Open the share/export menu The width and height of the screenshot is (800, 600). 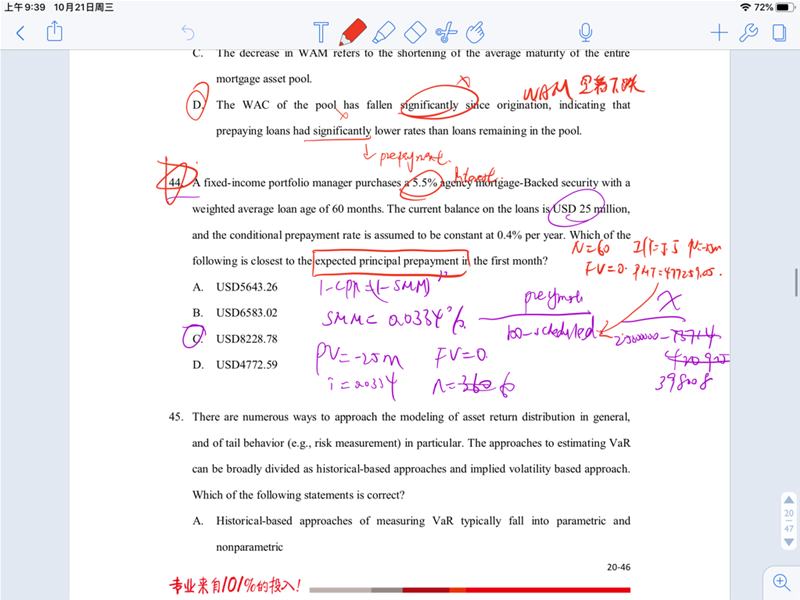pos(55,32)
